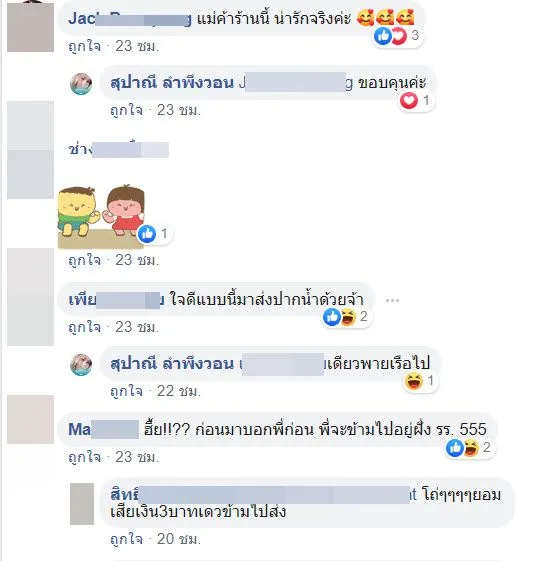Like the ใจดีแบบนี้มาส่งปากน้ำด้วยจ้า comment
The width and height of the screenshot is (551, 561).
84,327
